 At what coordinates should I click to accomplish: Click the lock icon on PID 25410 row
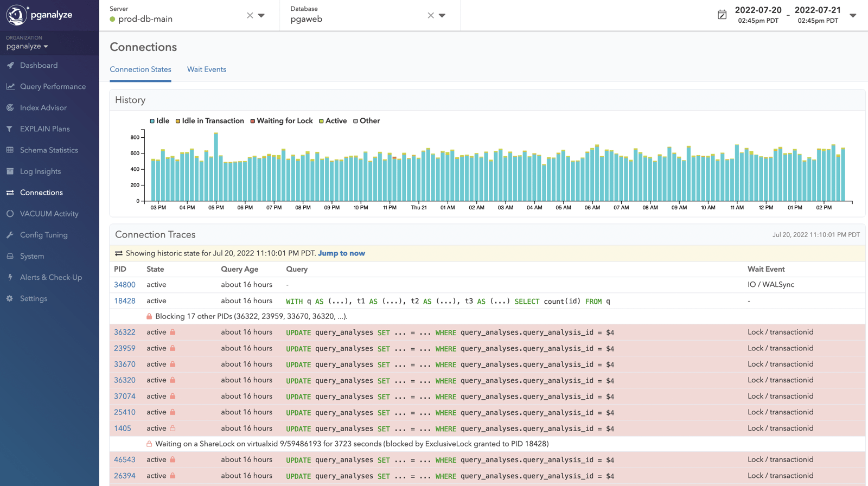point(173,412)
